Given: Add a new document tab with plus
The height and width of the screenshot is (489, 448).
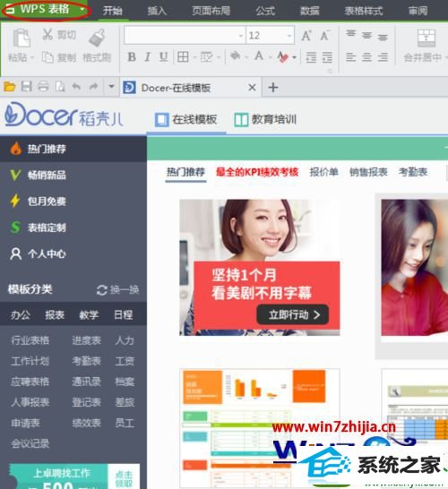Looking at the screenshot, I should coord(273,88).
